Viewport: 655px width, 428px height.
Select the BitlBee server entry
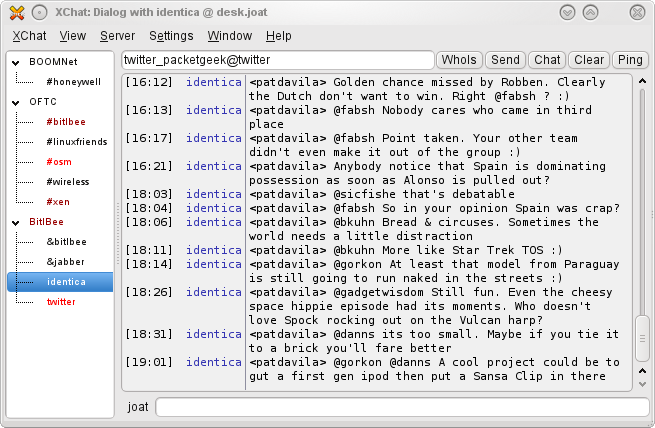pyautogui.click(x=46, y=222)
